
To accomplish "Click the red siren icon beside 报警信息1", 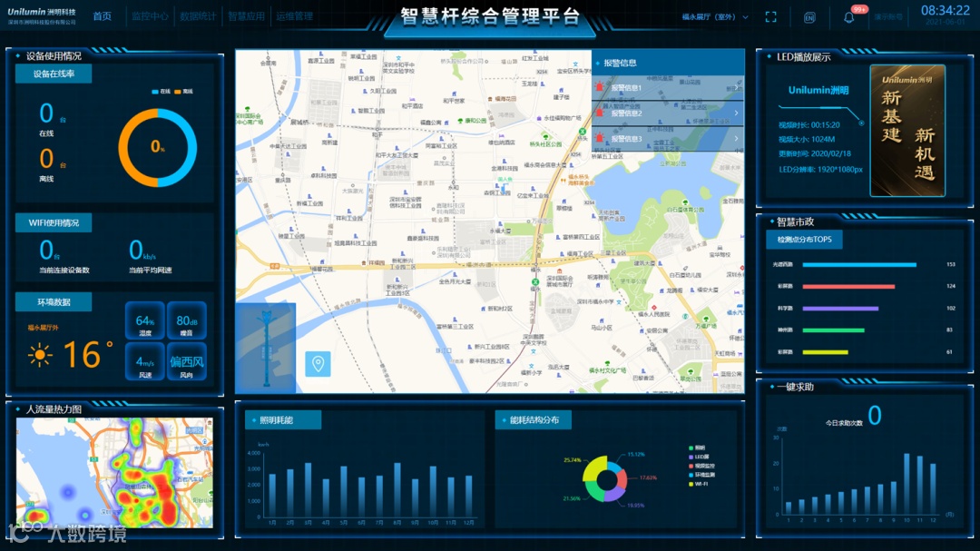I will click(x=600, y=87).
